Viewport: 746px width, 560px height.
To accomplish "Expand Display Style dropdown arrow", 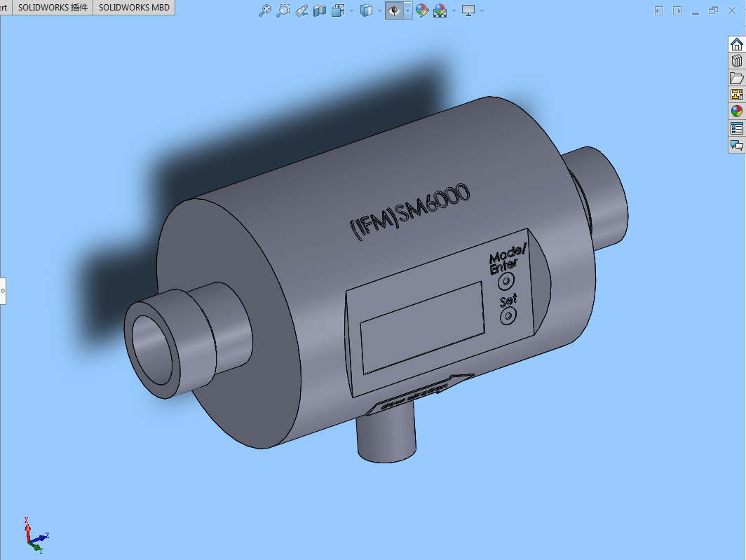I will tap(379, 11).
